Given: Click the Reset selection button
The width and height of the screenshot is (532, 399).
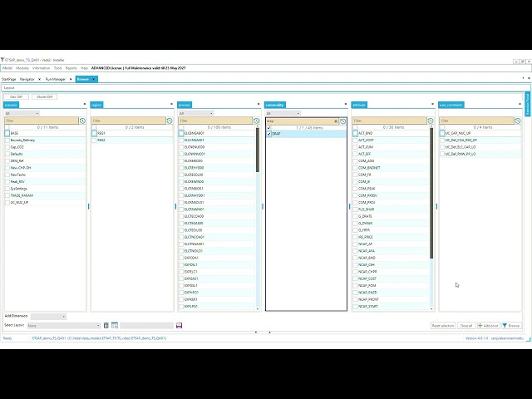Looking at the screenshot, I should [x=443, y=326].
